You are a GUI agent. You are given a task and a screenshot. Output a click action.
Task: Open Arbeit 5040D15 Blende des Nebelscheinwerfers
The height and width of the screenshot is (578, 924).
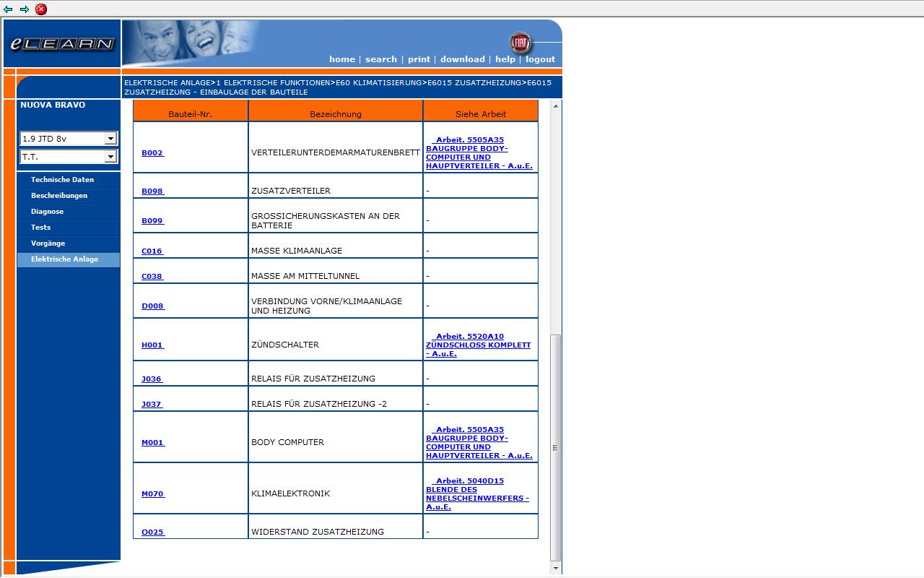pyautogui.click(x=476, y=494)
